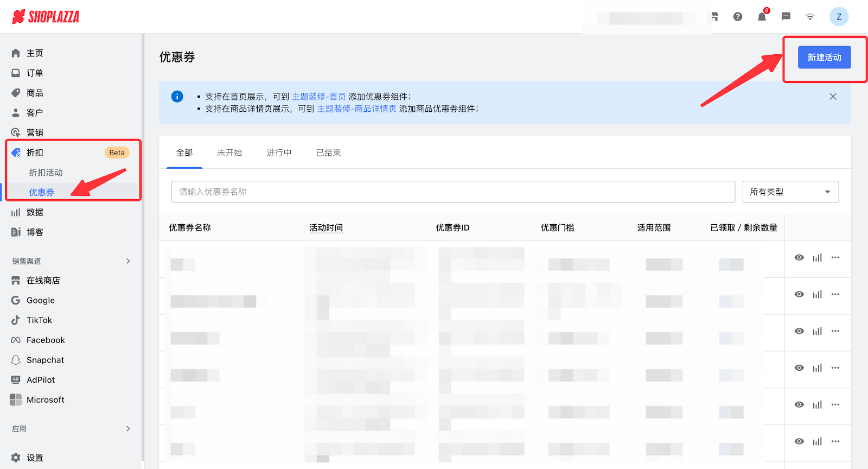Expand the 销售渠道 section chevron

(x=128, y=261)
